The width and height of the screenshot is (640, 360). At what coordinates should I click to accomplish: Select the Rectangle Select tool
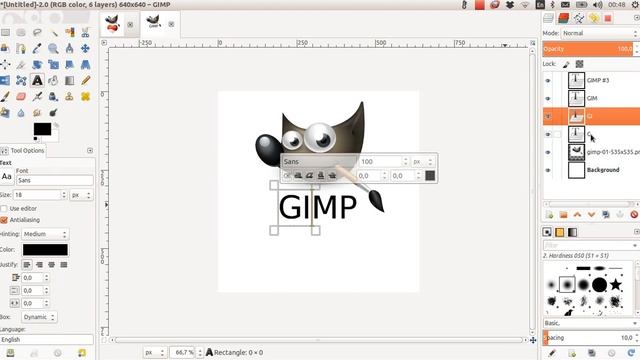point(5,32)
